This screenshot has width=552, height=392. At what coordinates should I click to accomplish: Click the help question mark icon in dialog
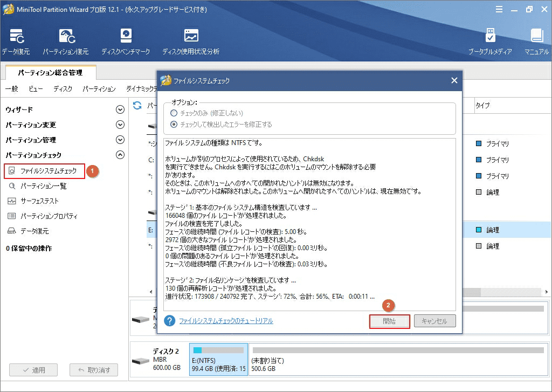point(170,321)
